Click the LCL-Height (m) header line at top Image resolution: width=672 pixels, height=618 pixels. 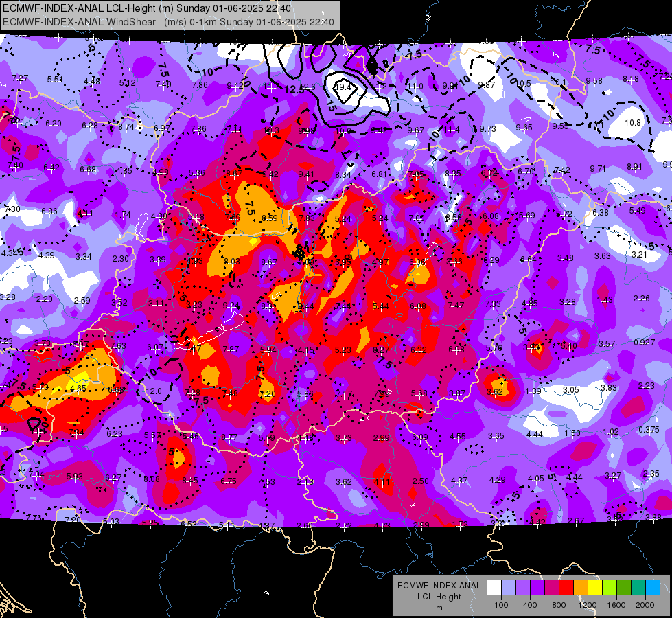coord(147,8)
